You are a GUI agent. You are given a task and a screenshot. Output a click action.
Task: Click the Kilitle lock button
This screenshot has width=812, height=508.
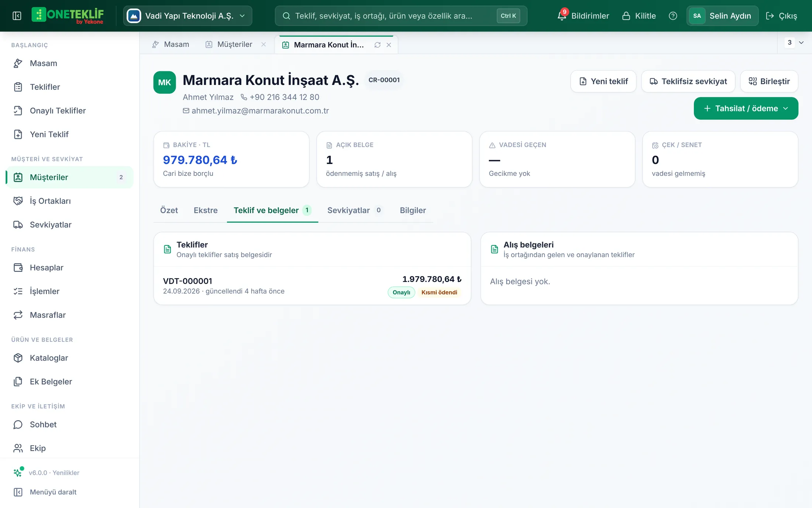tap(639, 16)
